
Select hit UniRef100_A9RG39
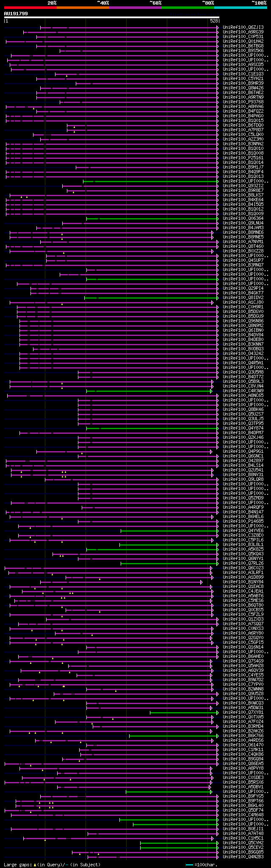tap(243, 32)
